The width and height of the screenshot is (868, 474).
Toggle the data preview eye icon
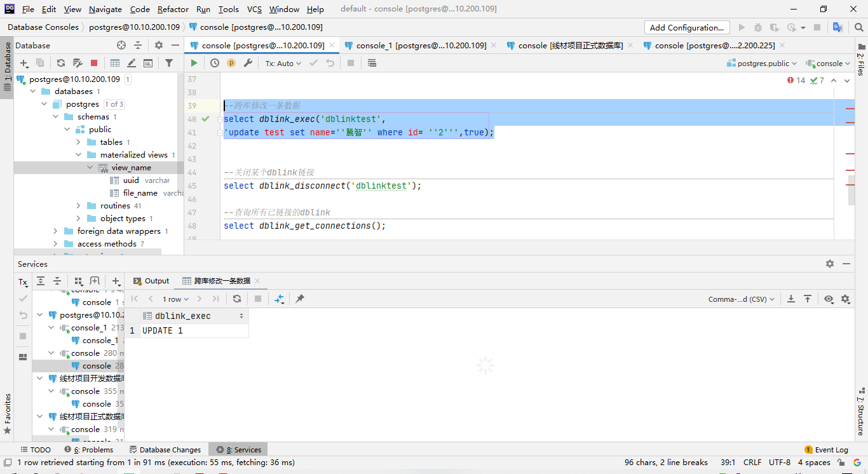pos(829,299)
